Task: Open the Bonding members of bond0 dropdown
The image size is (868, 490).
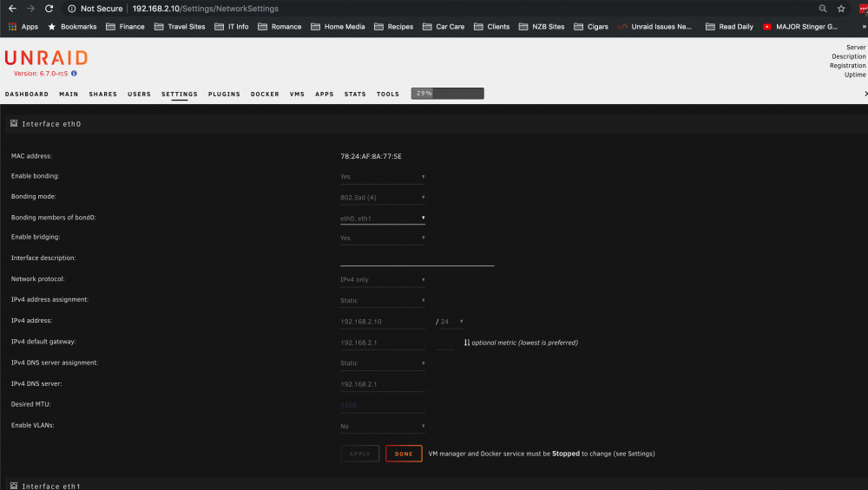Action: tap(383, 218)
